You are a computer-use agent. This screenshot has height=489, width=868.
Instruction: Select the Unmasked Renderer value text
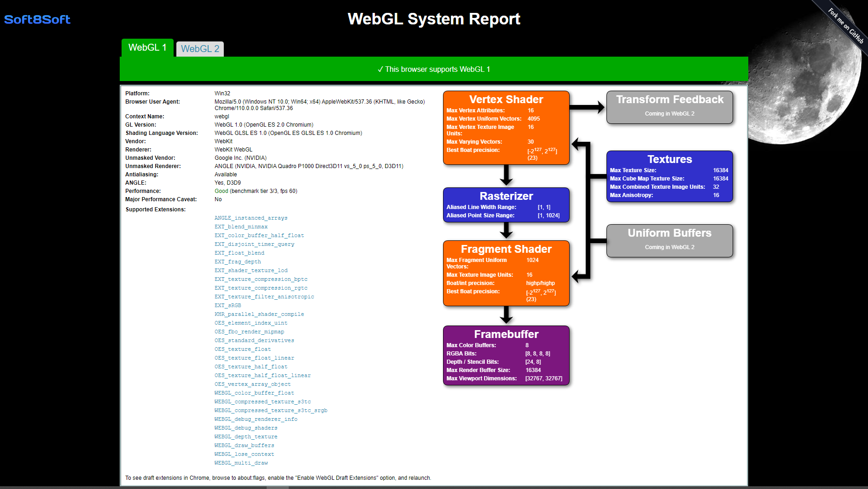(309, 166)
